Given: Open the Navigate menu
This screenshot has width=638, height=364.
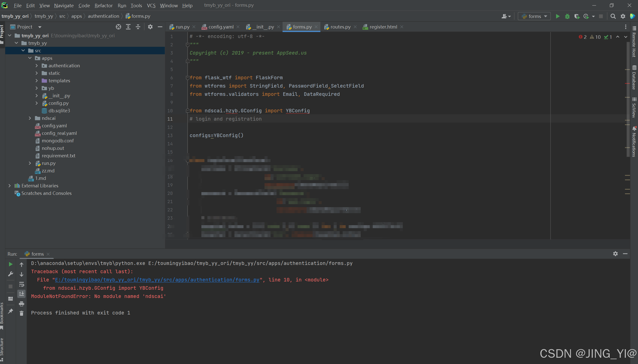Looking at the screenshot, I should (64, 5).
